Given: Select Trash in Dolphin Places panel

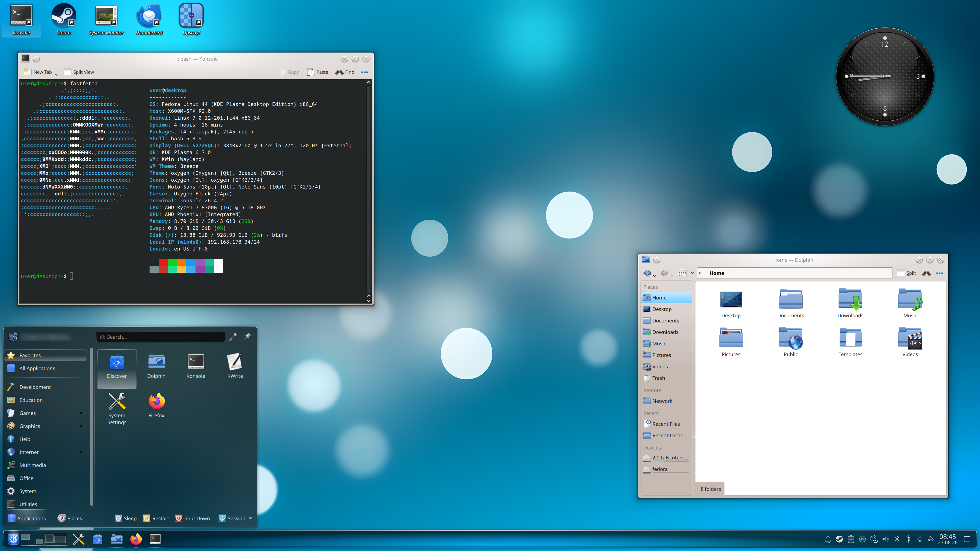Looking at the screenshot, I should pyautogui.click(x=667, y=378).
